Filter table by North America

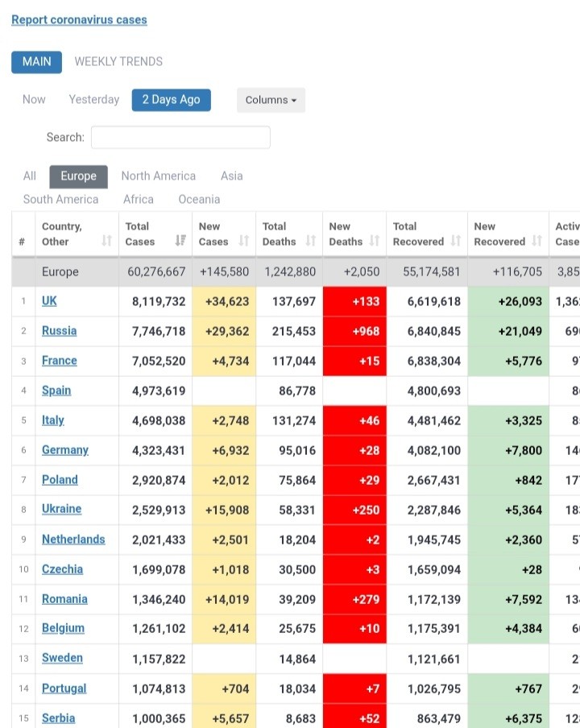tap(158, 176)
